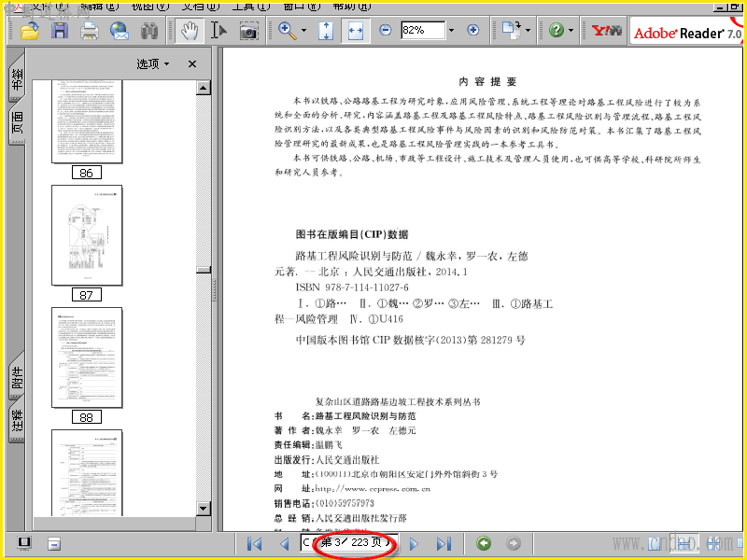
Task: Print the document using the printer icon
Action: pos(89,31)
